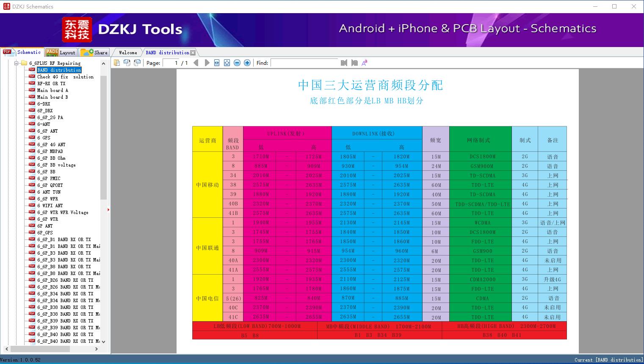The image size is (644, 364).
Task: Click the fit whole page icon
Action: (227, 63)
